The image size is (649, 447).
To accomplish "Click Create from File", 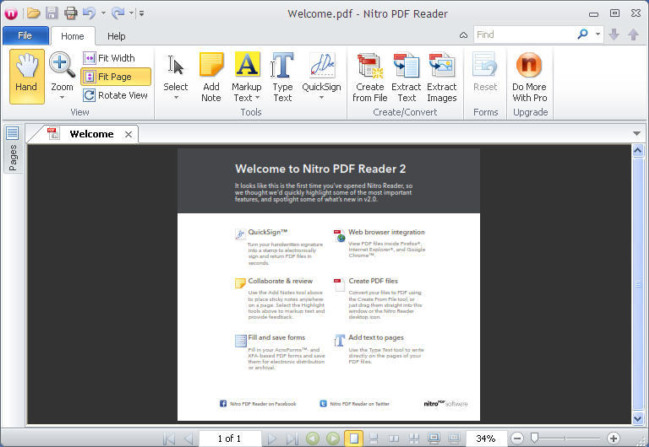I will [x=370, y=77].
